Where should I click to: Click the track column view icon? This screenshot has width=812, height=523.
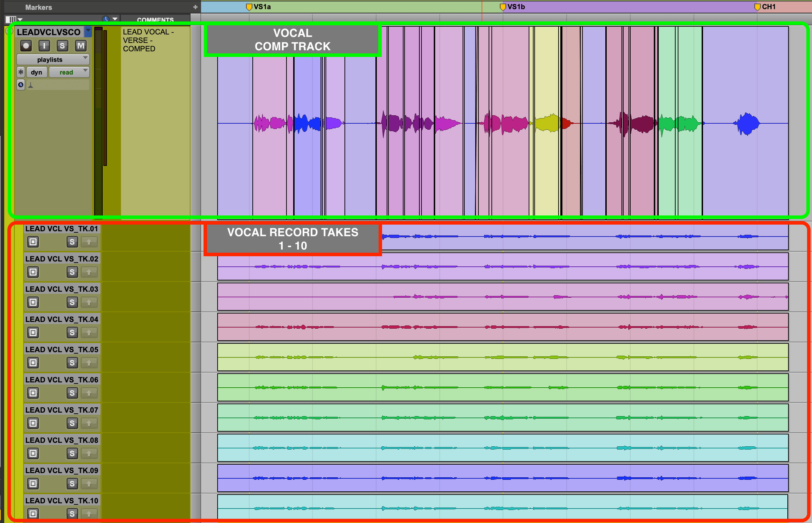click(11, 19)
